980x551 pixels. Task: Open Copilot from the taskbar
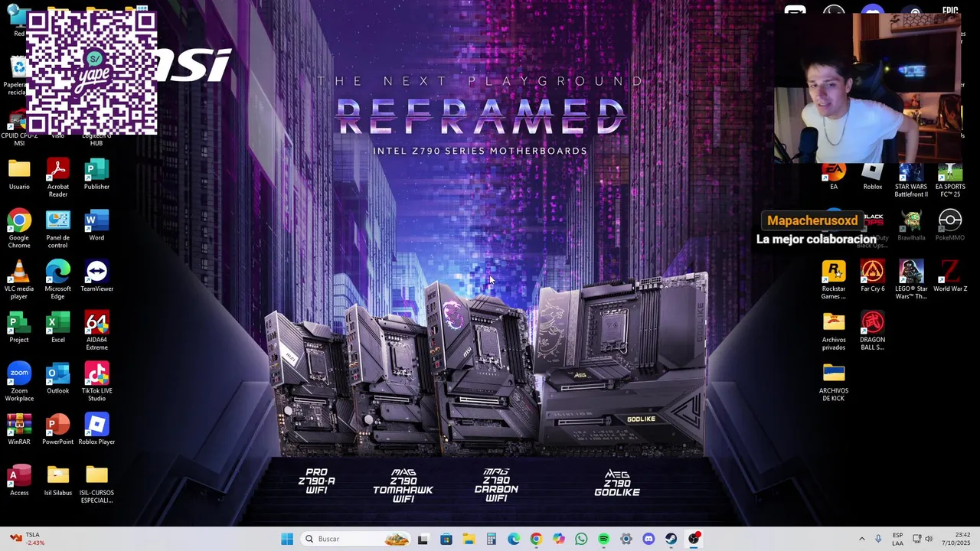[559, 539]
